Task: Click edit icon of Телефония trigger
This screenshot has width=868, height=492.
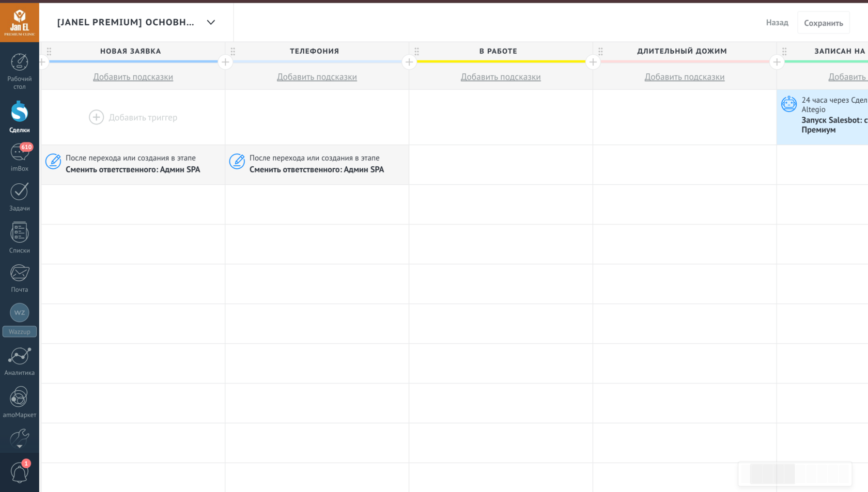Action: [x=237, y=162]
